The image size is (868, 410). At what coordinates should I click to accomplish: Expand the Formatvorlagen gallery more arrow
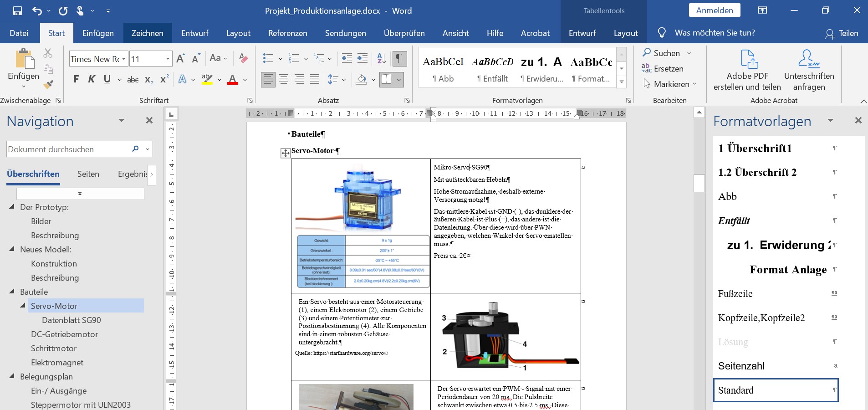pyautogui.click(x=622, y=82)
